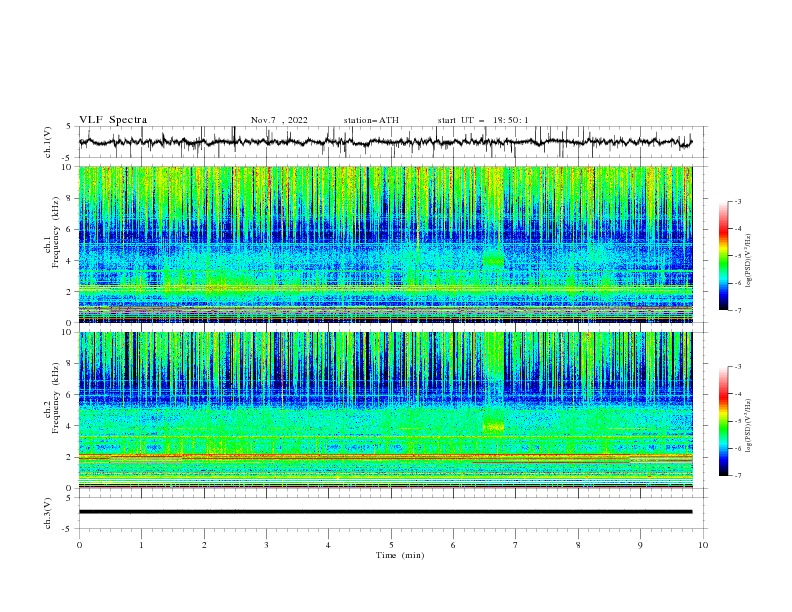Click the "7" minute tick on time axis
792x612 pixels.
click(x=516, y=545)
